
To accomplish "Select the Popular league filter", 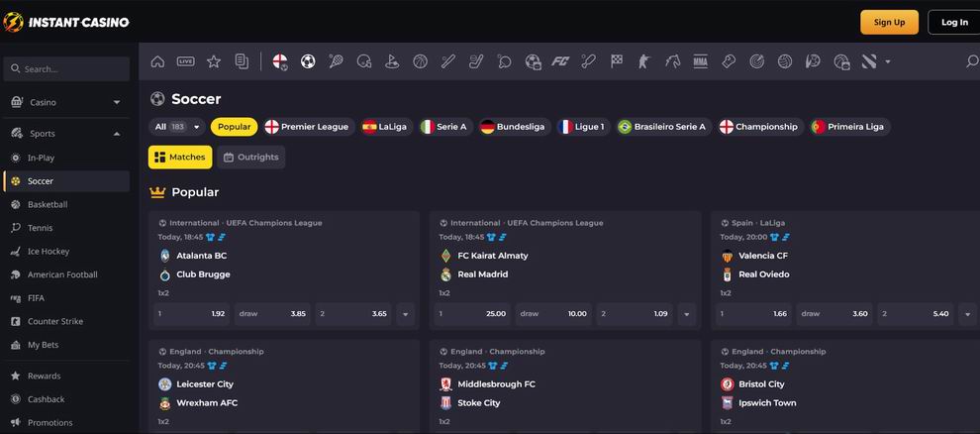I will (235, 127).
